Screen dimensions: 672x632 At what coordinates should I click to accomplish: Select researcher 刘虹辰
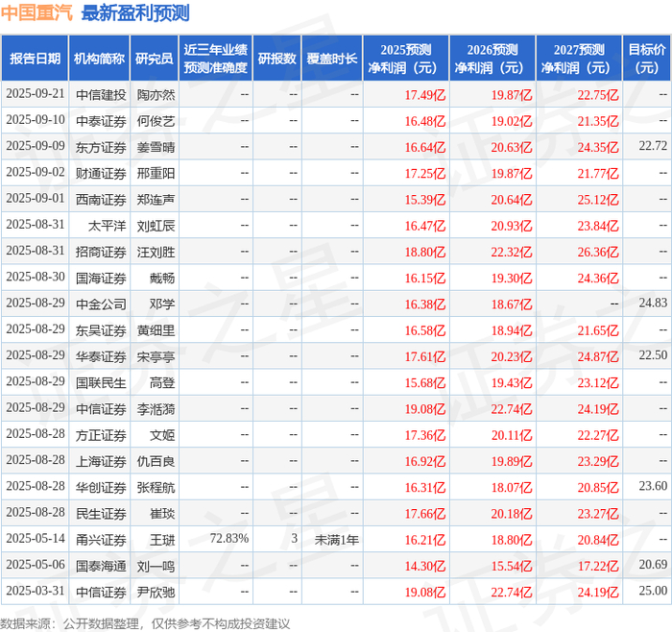coord(156,226)
